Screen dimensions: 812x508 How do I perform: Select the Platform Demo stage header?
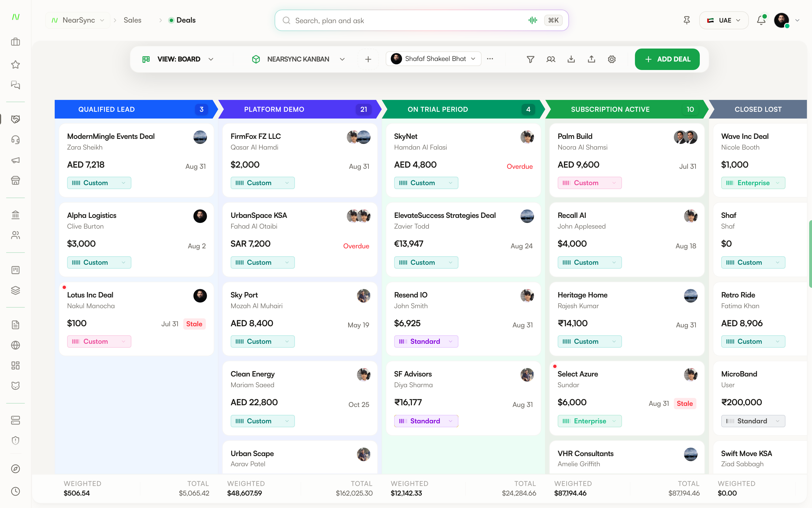coord(300,109)
